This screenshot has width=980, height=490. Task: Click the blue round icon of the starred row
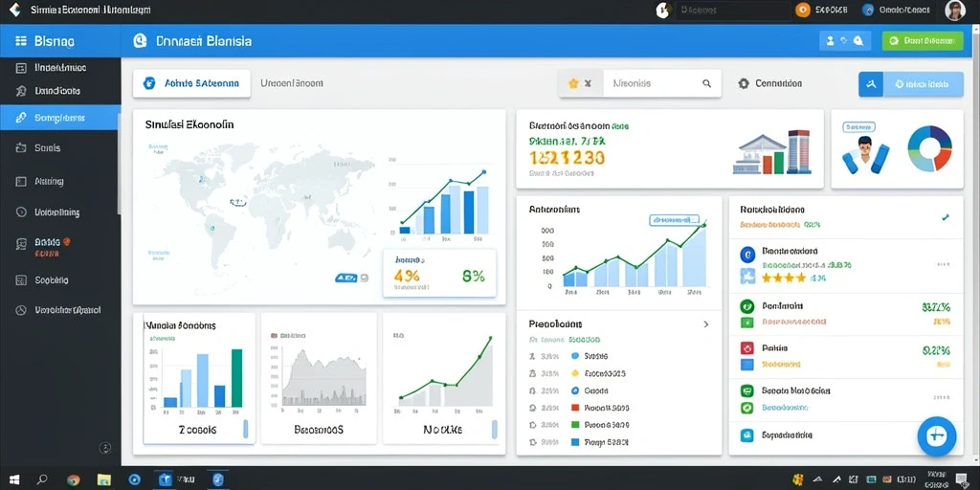tap(747, 255)
